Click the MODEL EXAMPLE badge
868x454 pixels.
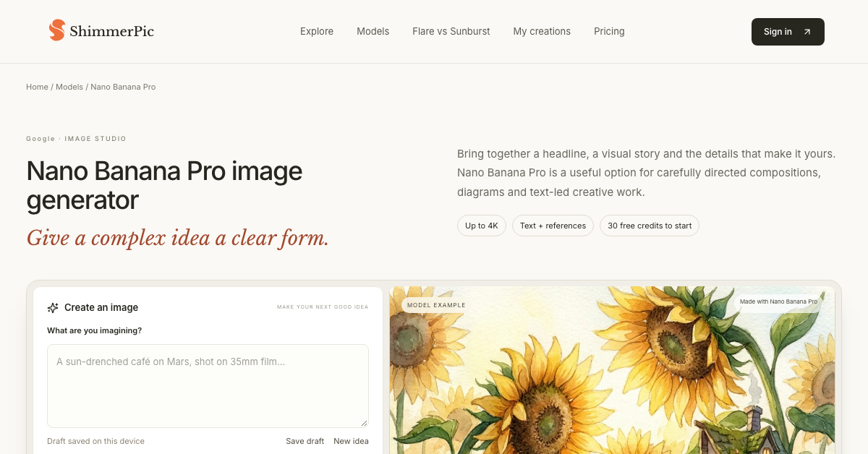(x=436, y=305)
